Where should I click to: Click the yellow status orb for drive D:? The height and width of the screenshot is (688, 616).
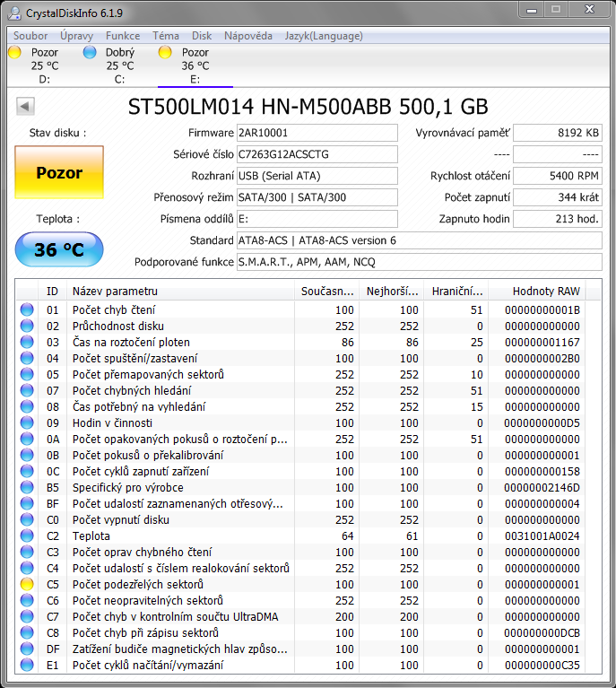pos(15,52)
